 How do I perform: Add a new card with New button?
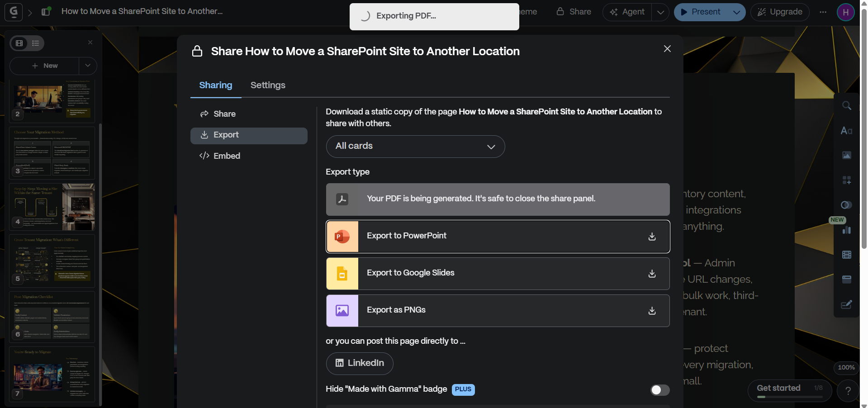[x=45, y=66]
